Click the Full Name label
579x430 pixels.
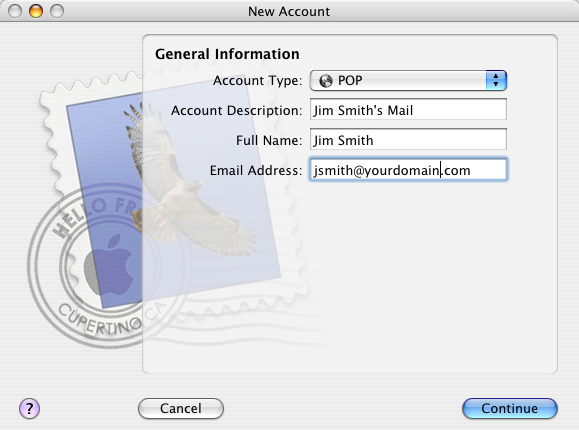(269, 140)
